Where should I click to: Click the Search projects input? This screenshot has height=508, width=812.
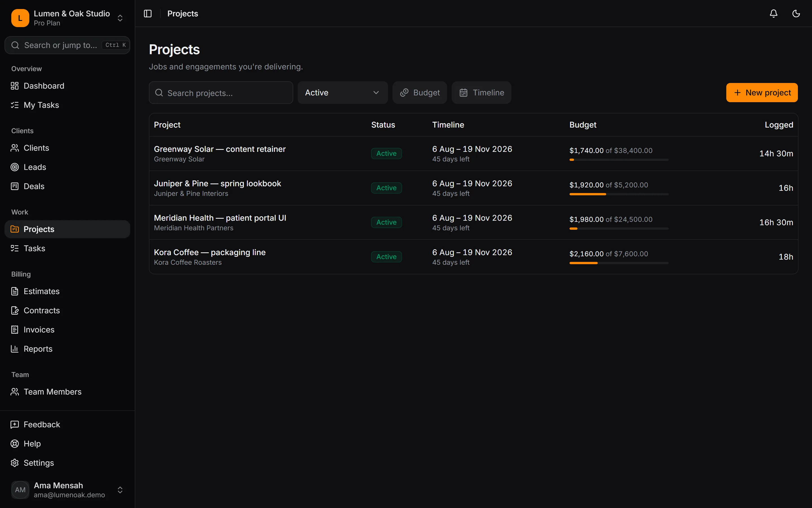click(221, 93)
